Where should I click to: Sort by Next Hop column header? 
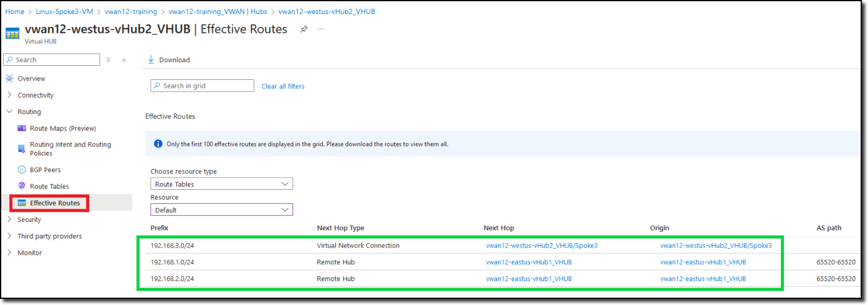[499, 228]
